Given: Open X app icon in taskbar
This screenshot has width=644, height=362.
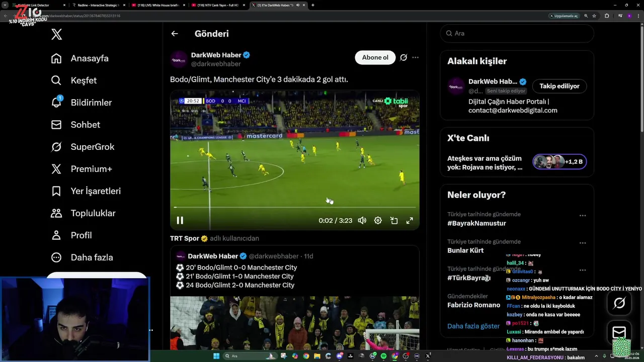Looking at the screenshot, I should (428, 356).
